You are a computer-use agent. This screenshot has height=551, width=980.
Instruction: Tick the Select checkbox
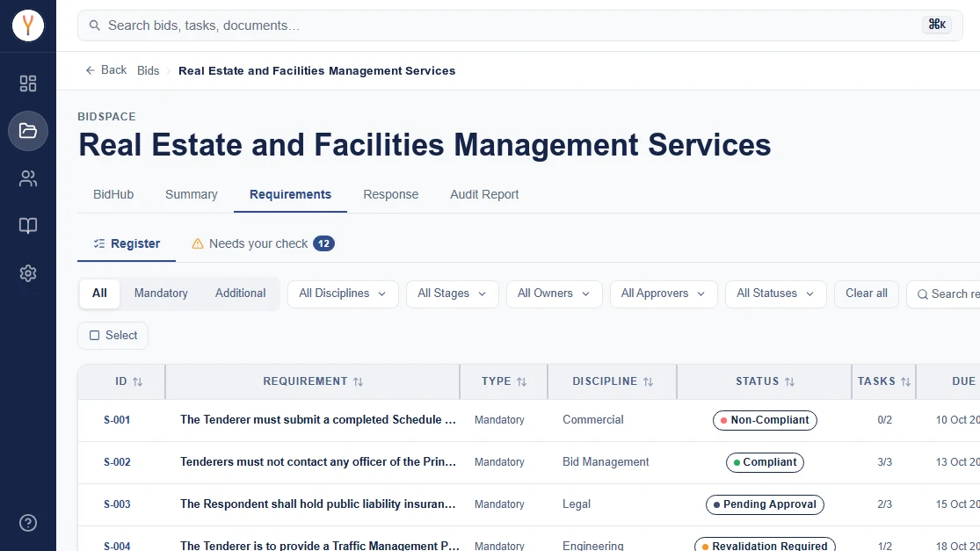click(94, 336)
